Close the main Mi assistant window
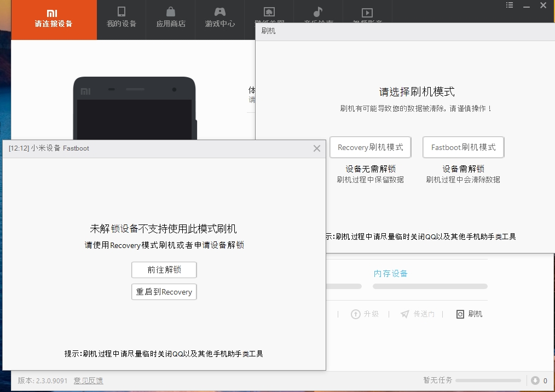 [543, 5]
